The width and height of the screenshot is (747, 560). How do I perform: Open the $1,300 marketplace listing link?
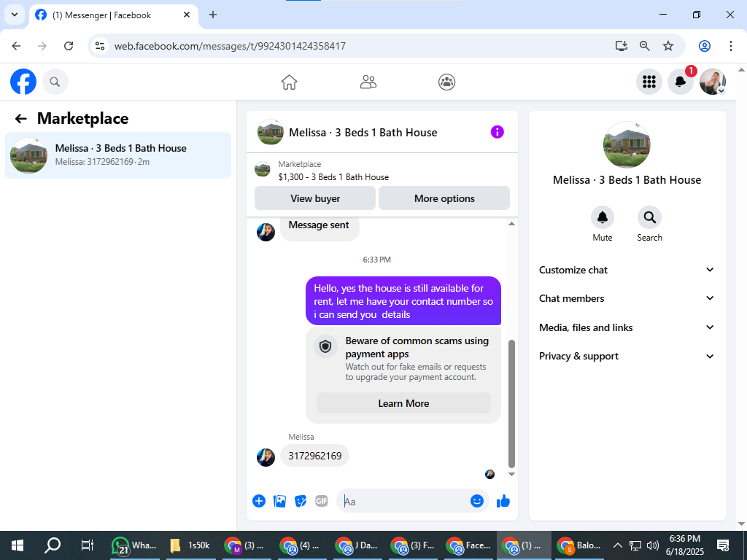tap(333, 177)
